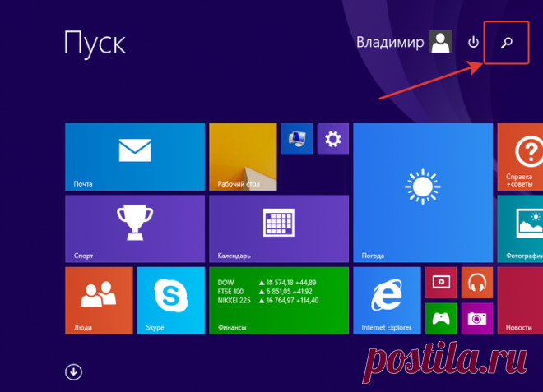Open the Camera small tile
Screen dimensions: 543x392
[477, 318]
